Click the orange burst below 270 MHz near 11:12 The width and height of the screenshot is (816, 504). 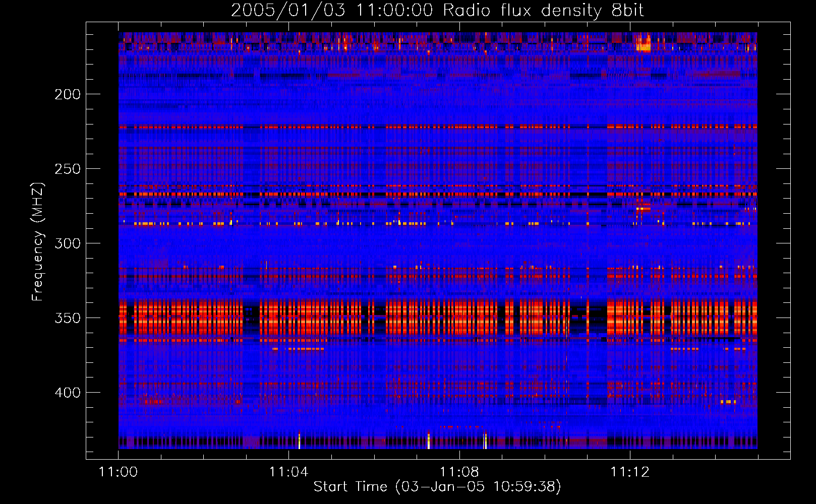coord(643,208)
